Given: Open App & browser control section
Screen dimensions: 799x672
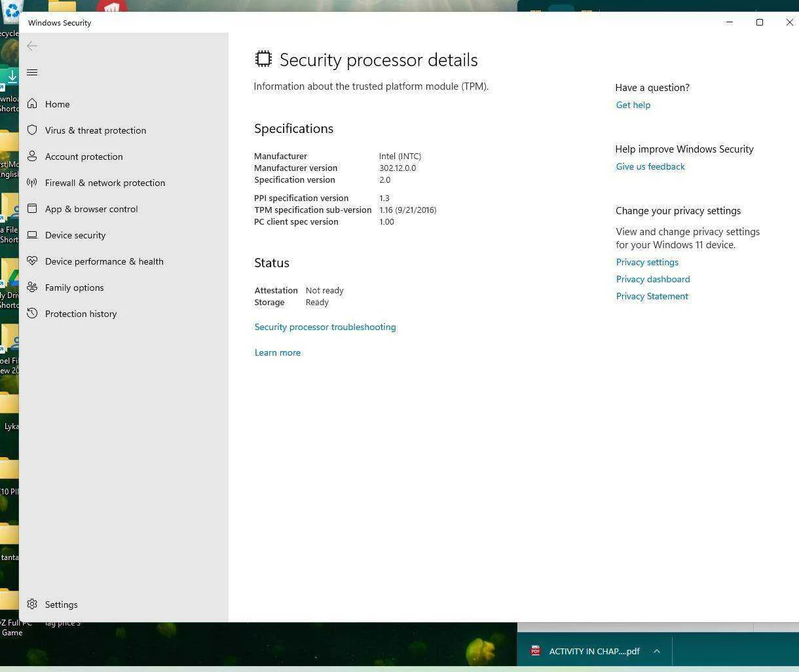Looking at the screenshot, I should [92, 209].
